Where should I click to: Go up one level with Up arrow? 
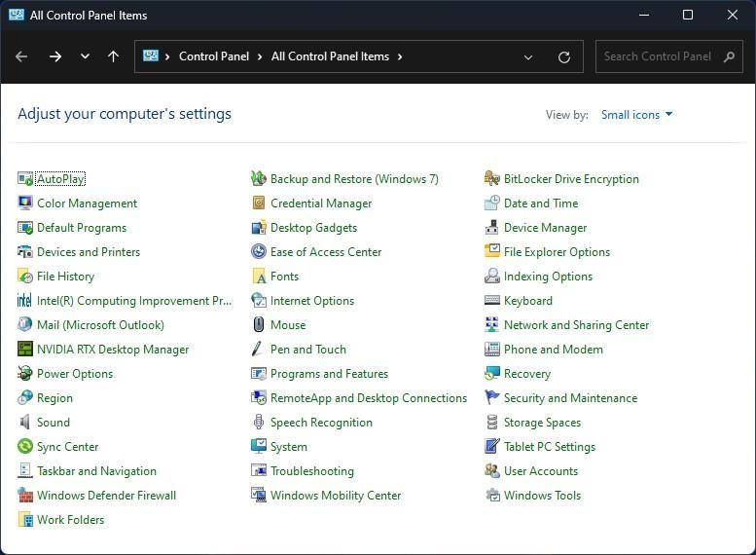(x=113, y=56)
